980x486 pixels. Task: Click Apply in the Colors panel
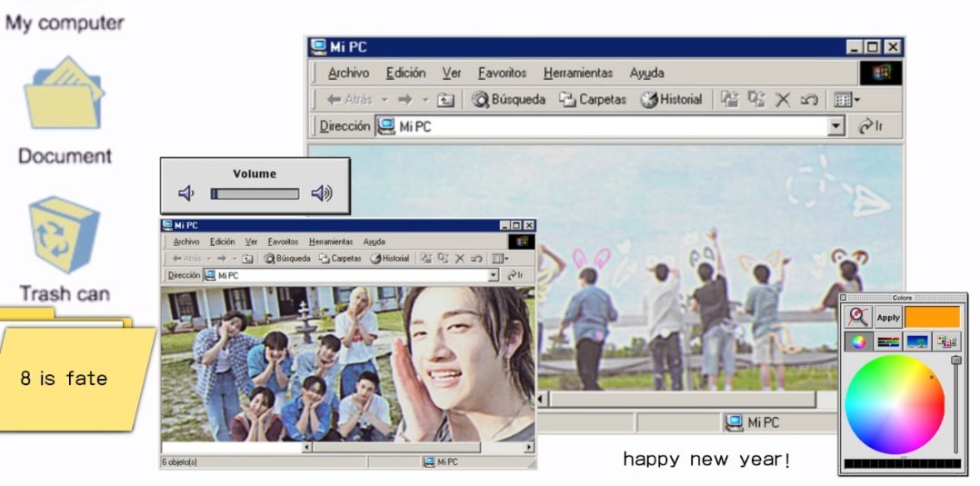tap(888, 317)
